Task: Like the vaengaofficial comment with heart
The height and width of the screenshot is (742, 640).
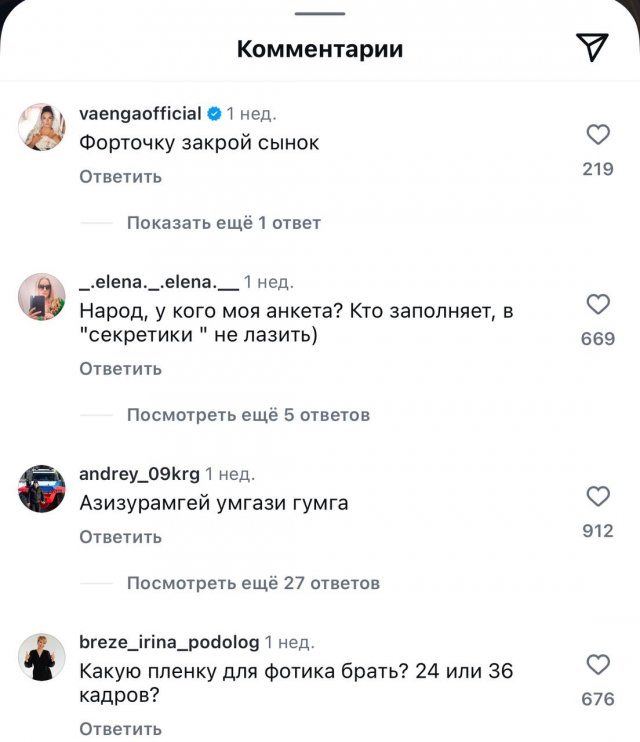Action: click(x=598, y=135)
